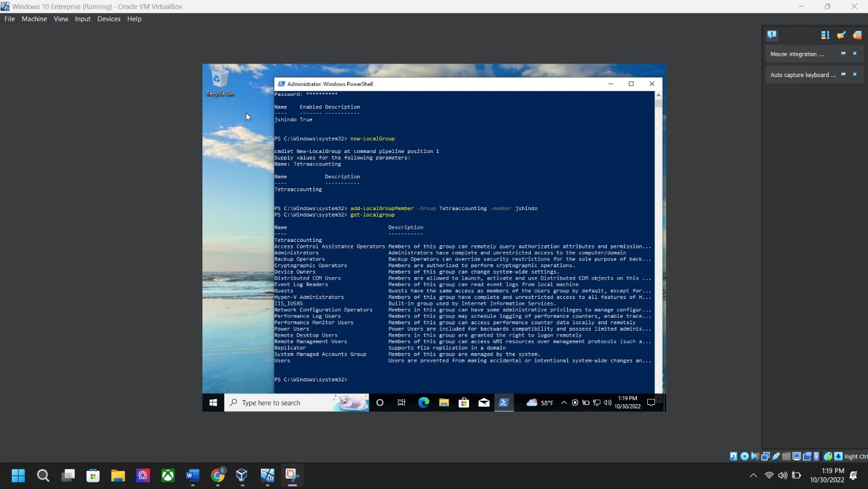Viewport: 868px width, 489px height.
Task: Show hidden icons in host system tray
Action: point(753,475)
